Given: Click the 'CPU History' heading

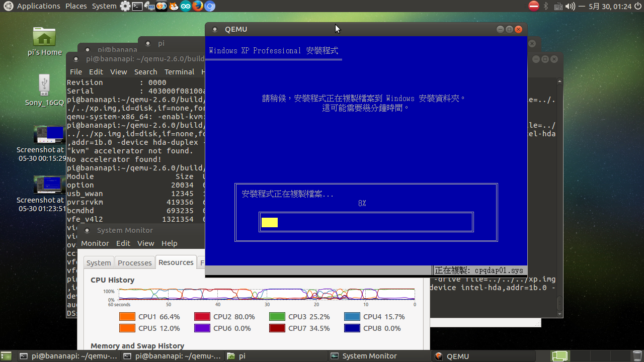Looking at the screenshot, I should point(113,280).
